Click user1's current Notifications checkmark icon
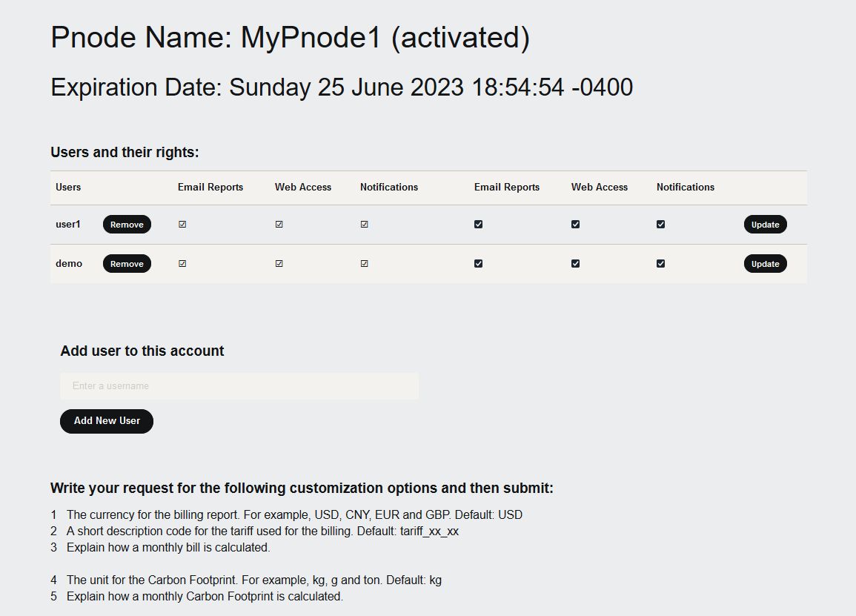 (365, 225)
